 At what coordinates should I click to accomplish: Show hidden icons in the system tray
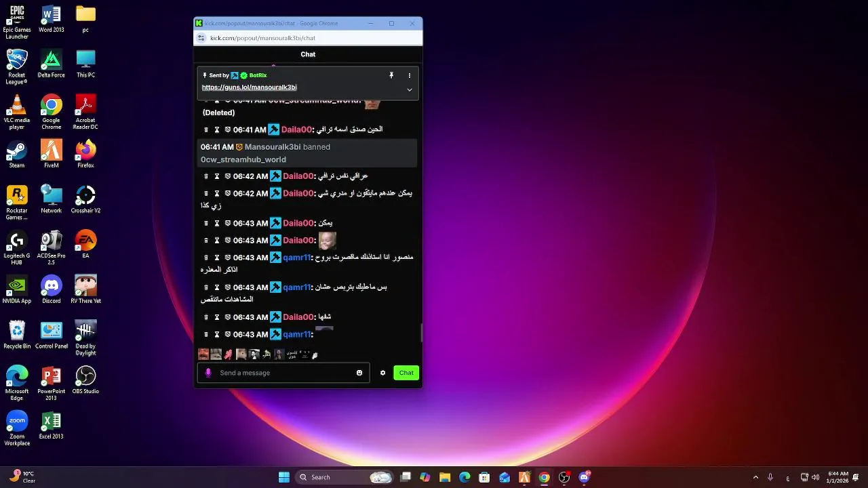coord(755,477)
